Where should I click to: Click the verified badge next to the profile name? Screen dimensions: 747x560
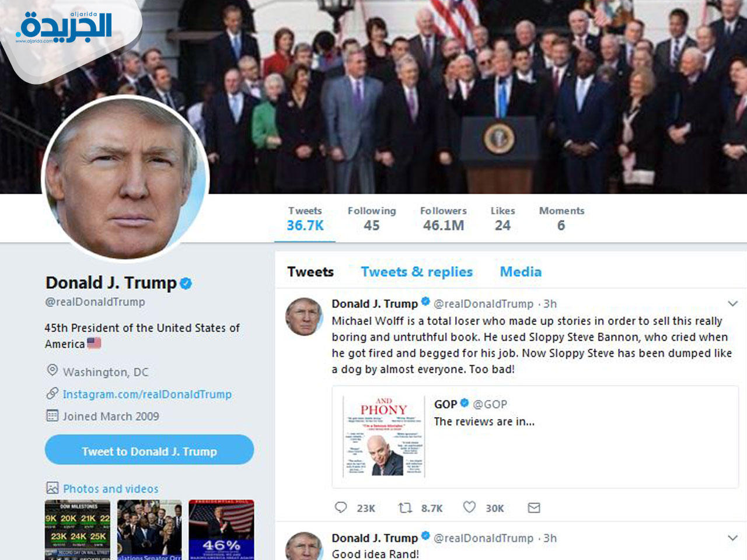186,283
